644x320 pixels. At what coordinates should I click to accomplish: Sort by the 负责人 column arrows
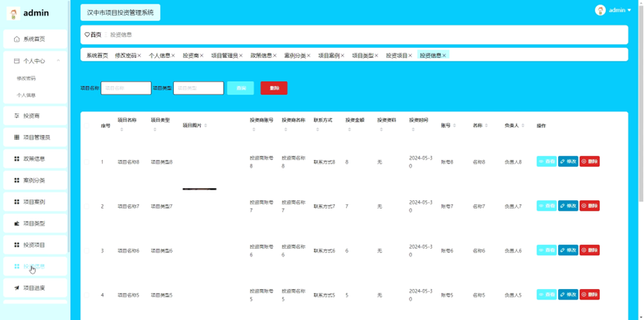coord(523,125)
